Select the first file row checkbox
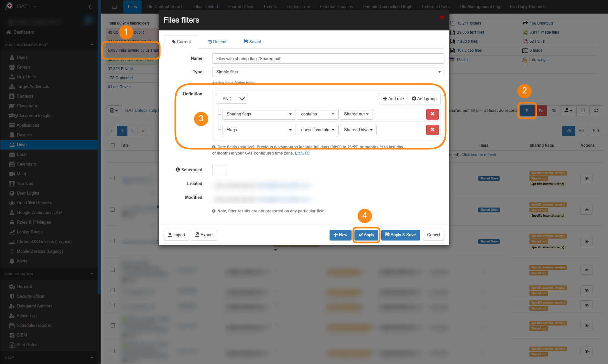Image resolution: width=608 pixels, height=364 pixels. pyautogui.click(x=113, y=178)
